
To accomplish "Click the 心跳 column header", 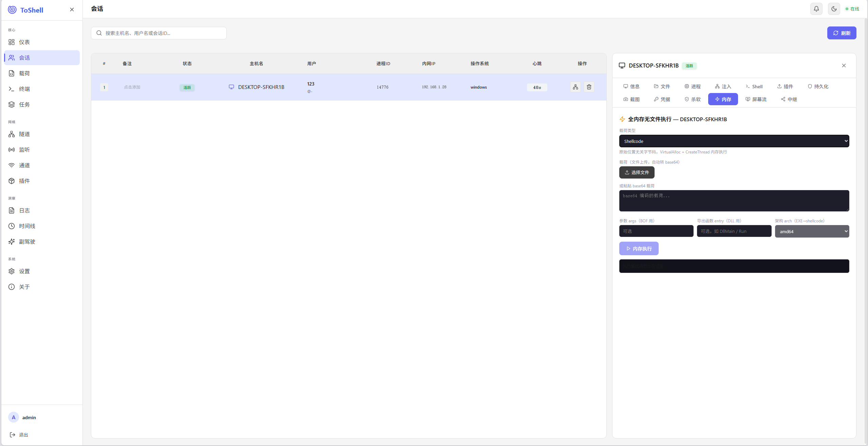I will click(537, 63).
